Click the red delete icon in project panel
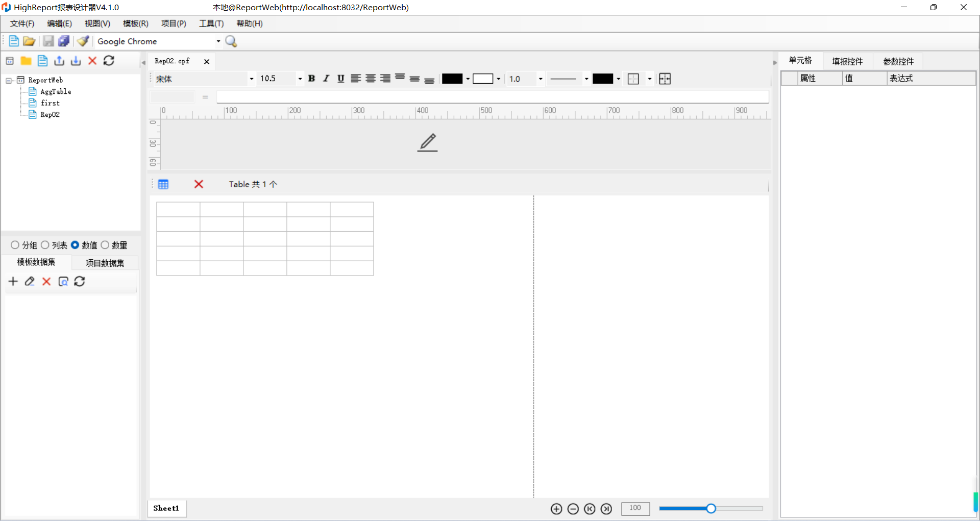The width and height of the screenshot is (980, 521). coord(92,61)
